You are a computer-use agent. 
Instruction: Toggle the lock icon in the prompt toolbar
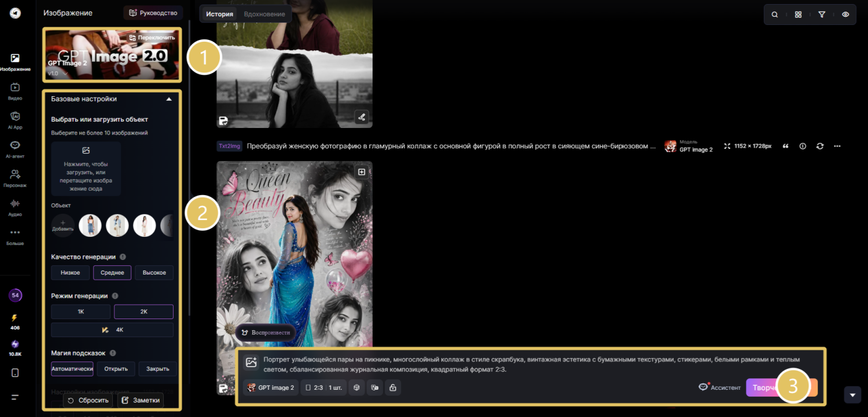click(x=393, y=387)
